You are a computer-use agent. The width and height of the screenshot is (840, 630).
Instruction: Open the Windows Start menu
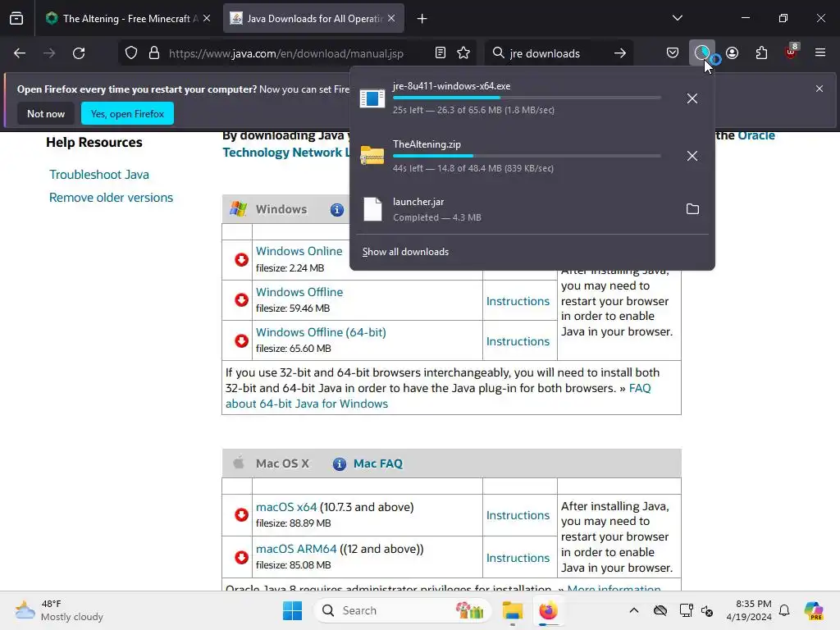(293, 610)
